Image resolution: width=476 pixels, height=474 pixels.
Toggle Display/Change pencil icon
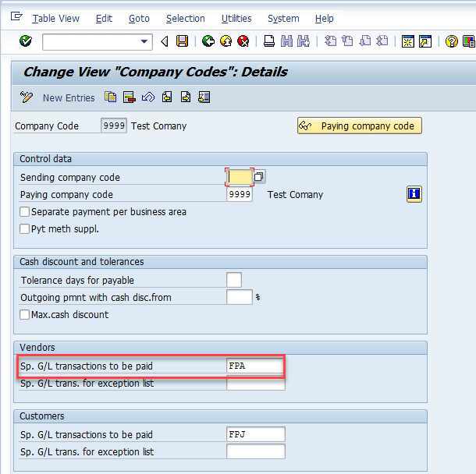(x=26, y=97)
